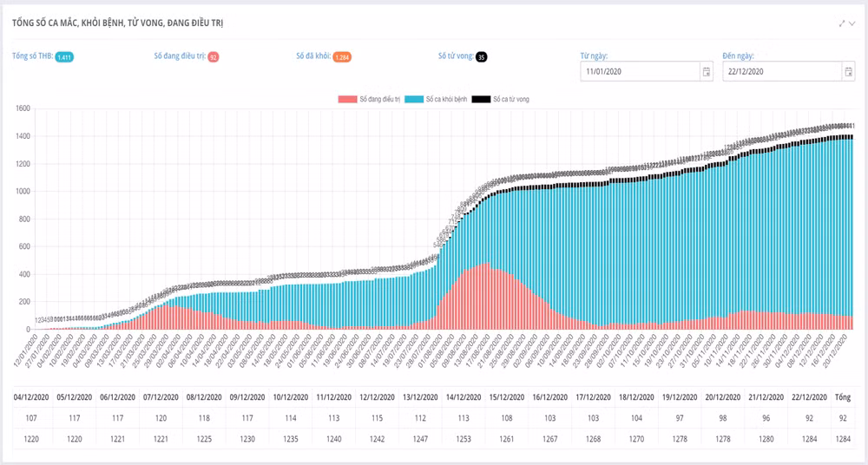Select table column header 08/12/2020
The height and width of the screenshot is (465, 868).
(x=204, y=397)
